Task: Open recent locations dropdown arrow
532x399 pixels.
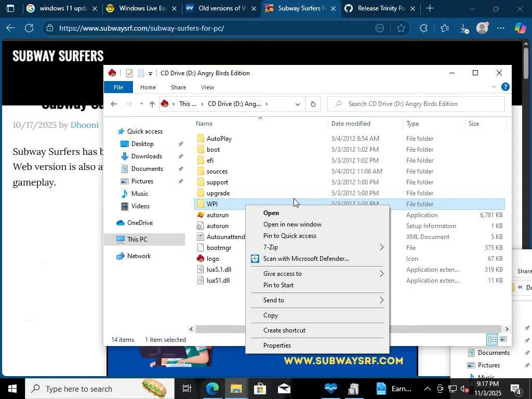Action: pos(141,104)
